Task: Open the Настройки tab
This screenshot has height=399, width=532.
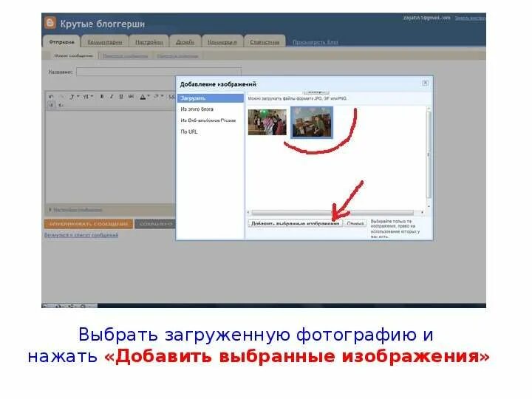Action: tap(149, 41)
